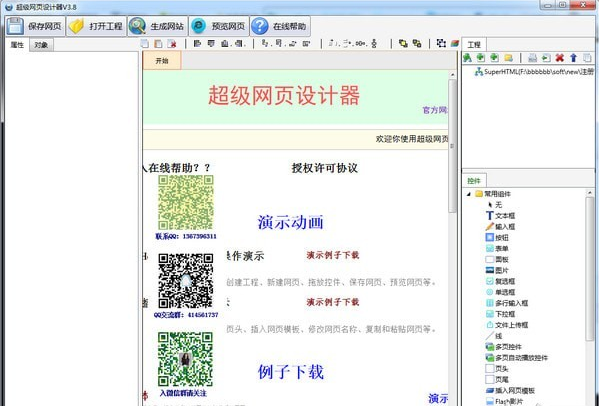Select the 多行输入框 textarea control

(507, 303)
